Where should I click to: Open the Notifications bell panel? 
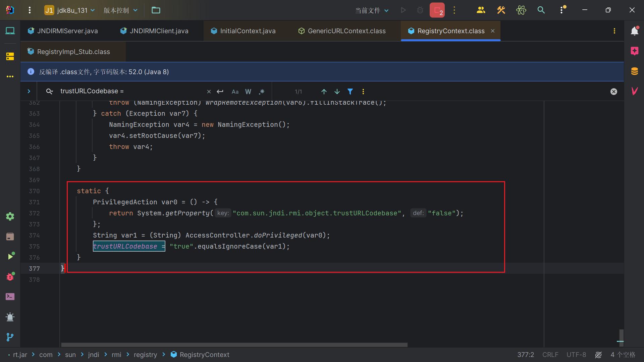point(634,31)
